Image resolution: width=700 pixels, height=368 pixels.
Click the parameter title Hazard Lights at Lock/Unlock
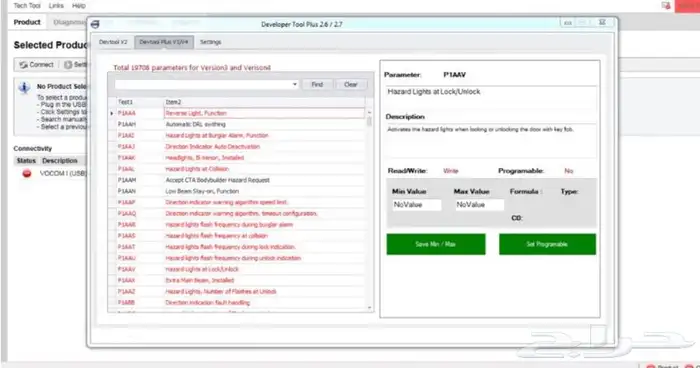tap(434, 92)
